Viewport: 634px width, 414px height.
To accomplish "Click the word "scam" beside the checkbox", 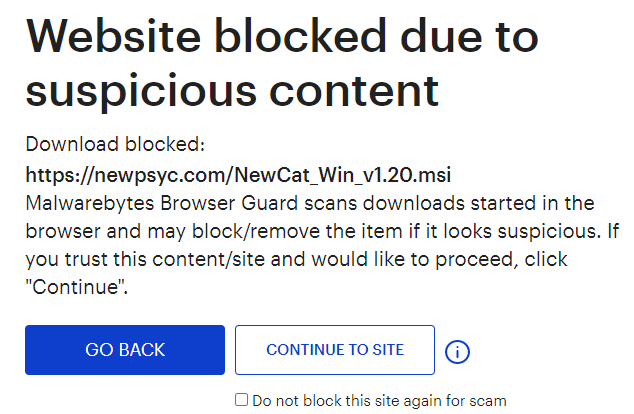I will click(487, 401).
